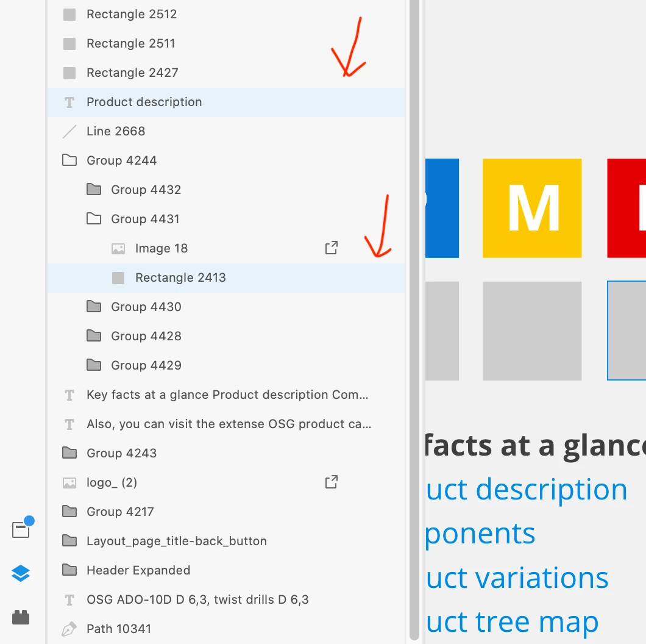Click the blue tile on canvas

coord(442,208)
